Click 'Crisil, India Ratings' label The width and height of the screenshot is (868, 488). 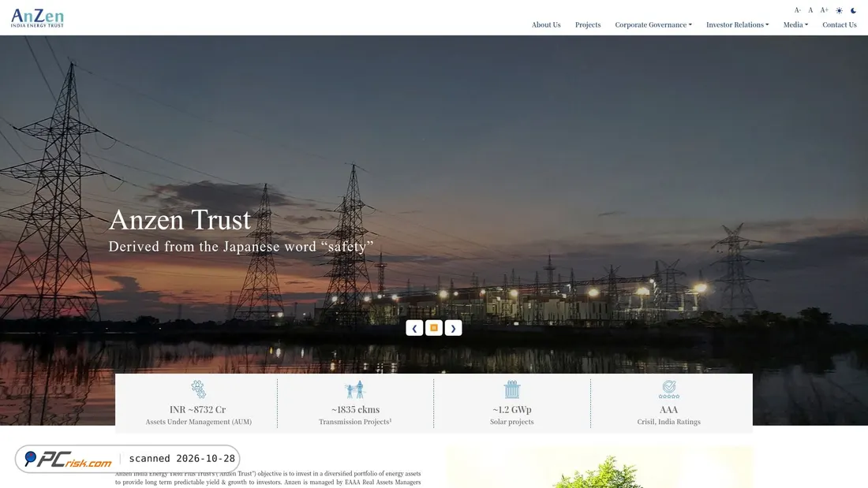[668, 422]
